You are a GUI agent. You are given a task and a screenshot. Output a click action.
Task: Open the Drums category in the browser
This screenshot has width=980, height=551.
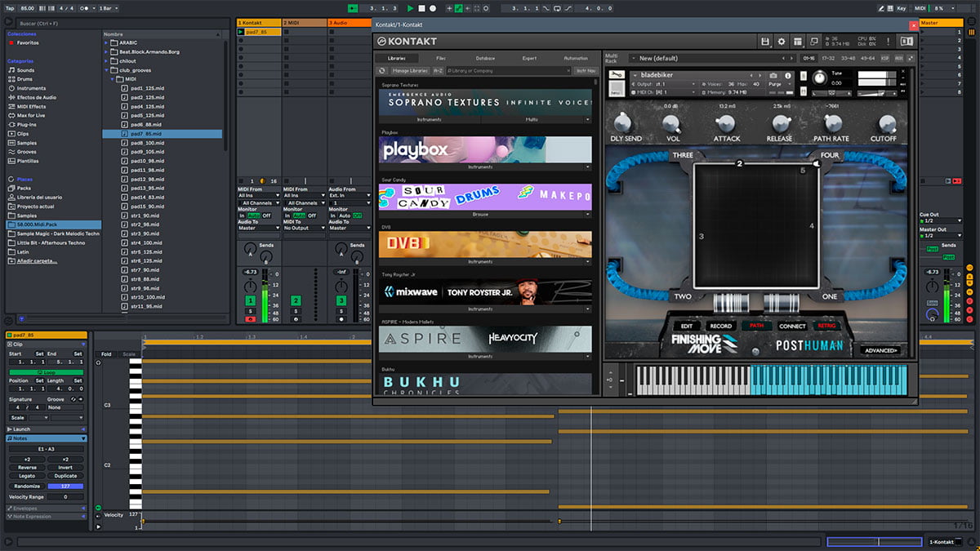click(x=25, y=79)
